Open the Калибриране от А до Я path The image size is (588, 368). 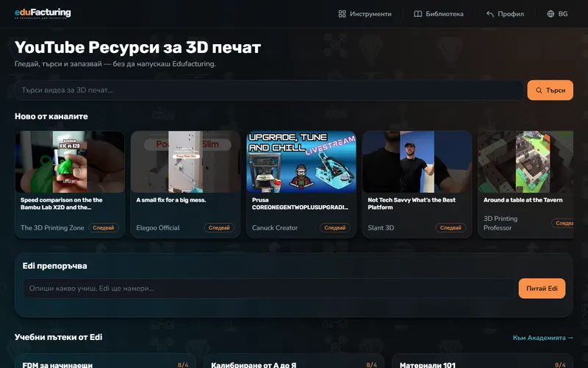294,361
